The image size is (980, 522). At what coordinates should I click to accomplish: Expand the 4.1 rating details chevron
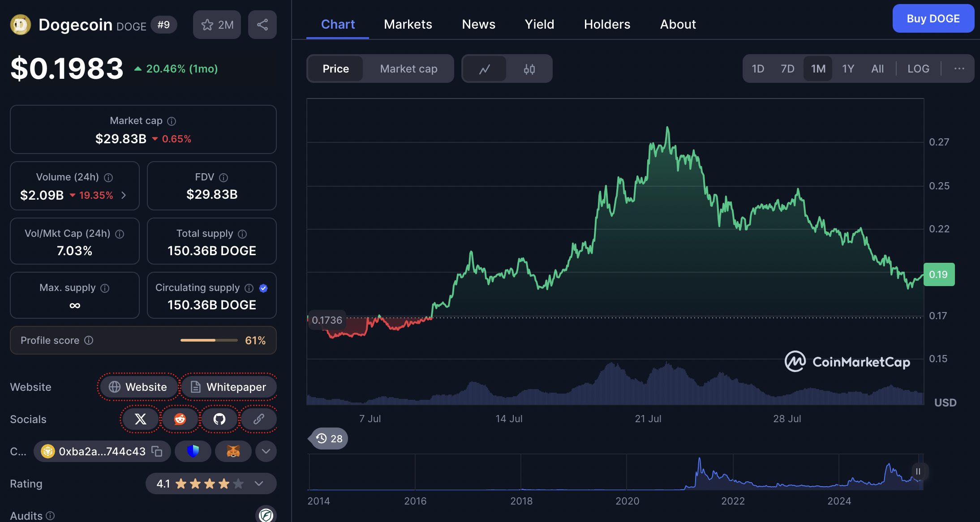pos(258,483)
